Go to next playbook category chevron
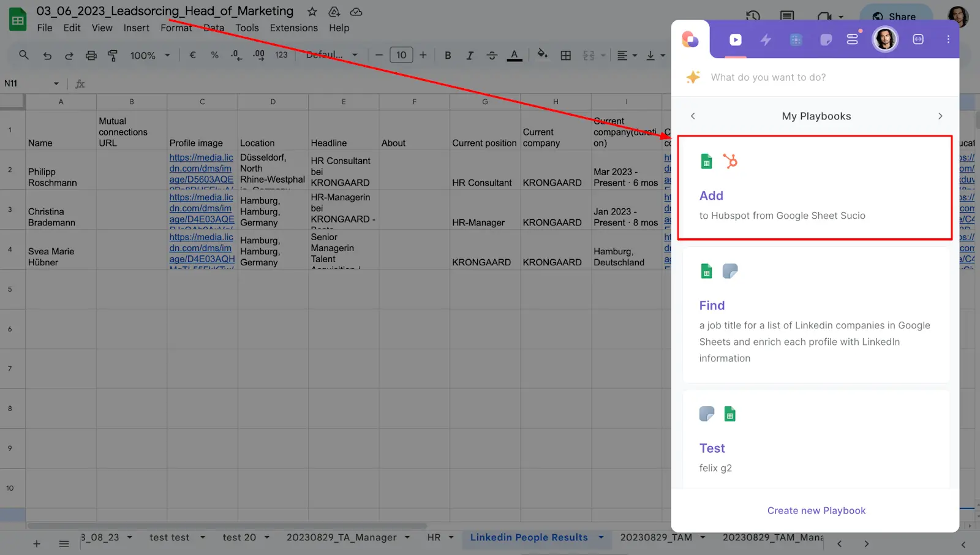980x555 pixels. click(x=940, y=116)
